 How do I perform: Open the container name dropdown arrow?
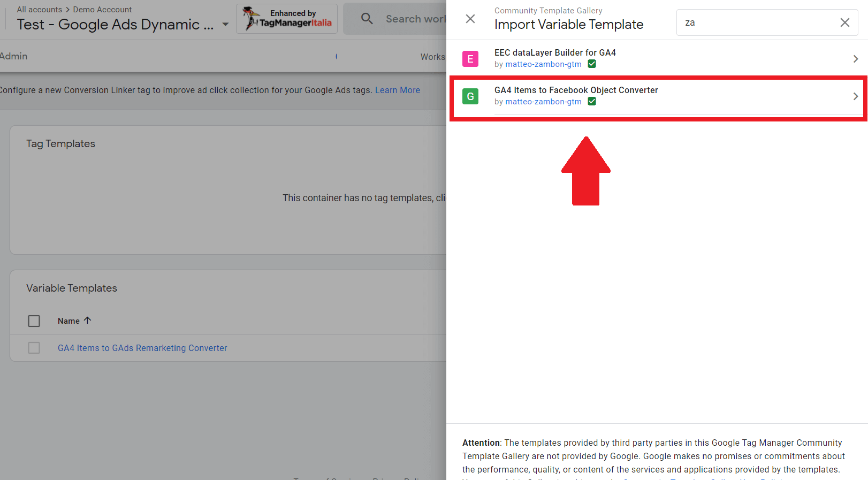point(225,25)
